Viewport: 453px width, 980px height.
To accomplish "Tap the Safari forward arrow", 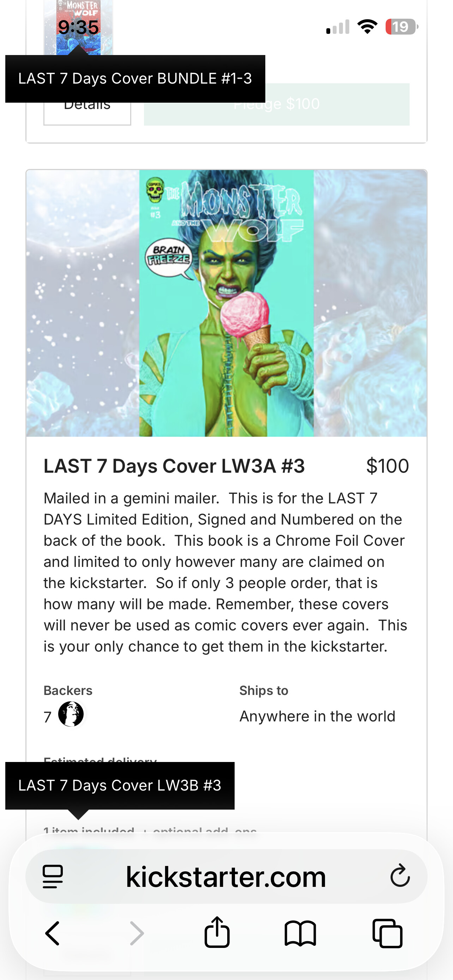I will coord(137,933).
